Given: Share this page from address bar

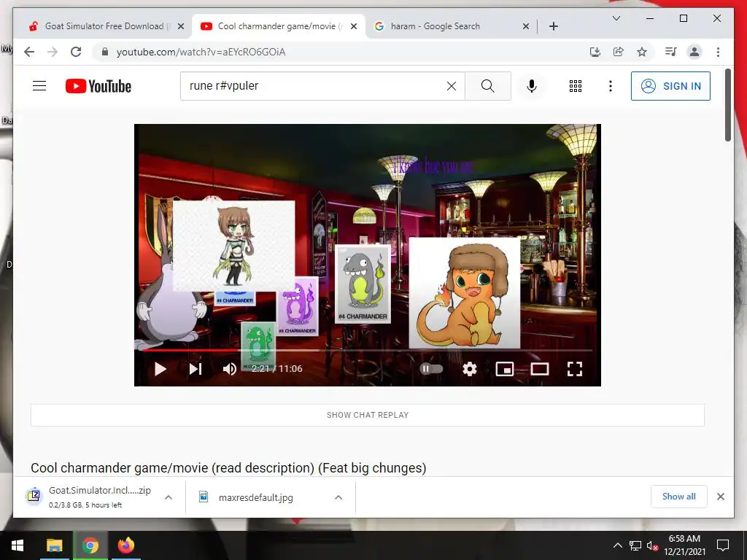Looking at the screenshot, I should coord(619,52).
